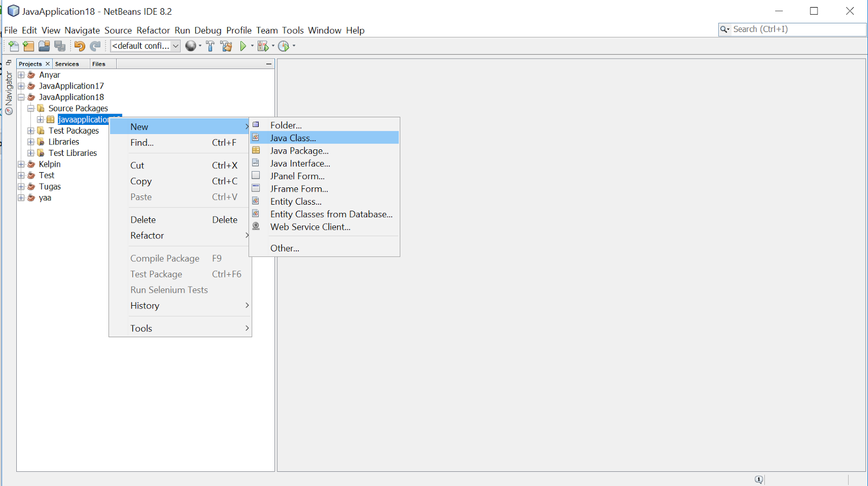
Task: Collapse the JavaApplication18 project node
Action: tap(21, 97)
